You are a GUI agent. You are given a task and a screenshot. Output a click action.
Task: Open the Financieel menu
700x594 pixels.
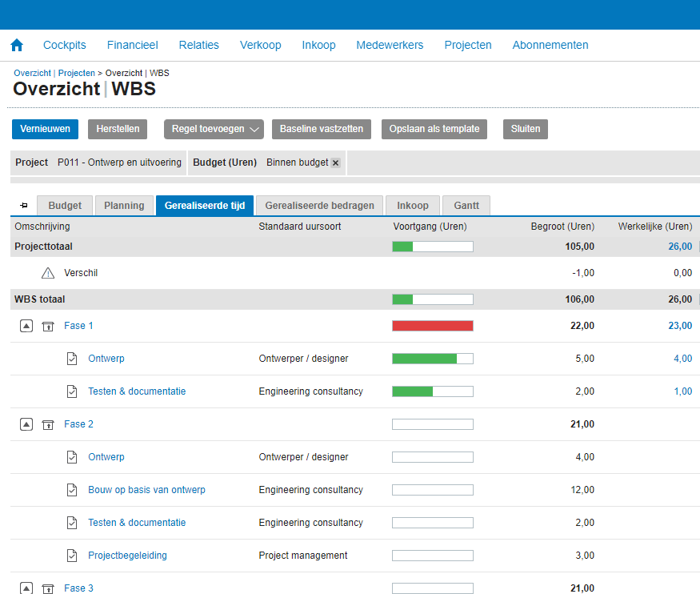point(132,45)
